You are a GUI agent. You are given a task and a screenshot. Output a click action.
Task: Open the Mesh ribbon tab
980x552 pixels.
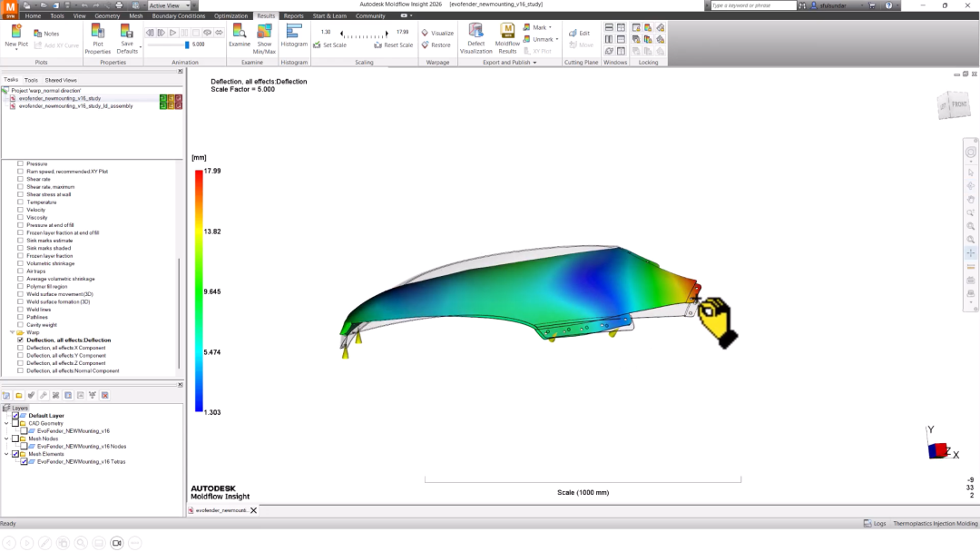[x=135, y=15]
